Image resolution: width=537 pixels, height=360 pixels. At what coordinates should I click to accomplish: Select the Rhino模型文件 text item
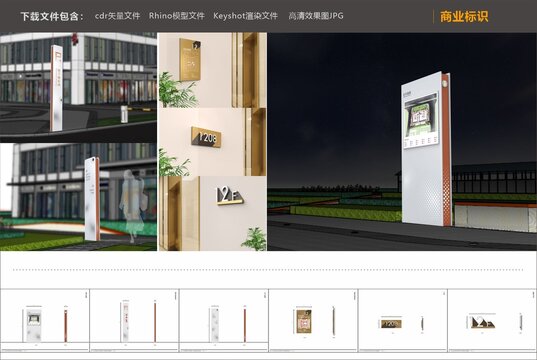click(176, 16)
